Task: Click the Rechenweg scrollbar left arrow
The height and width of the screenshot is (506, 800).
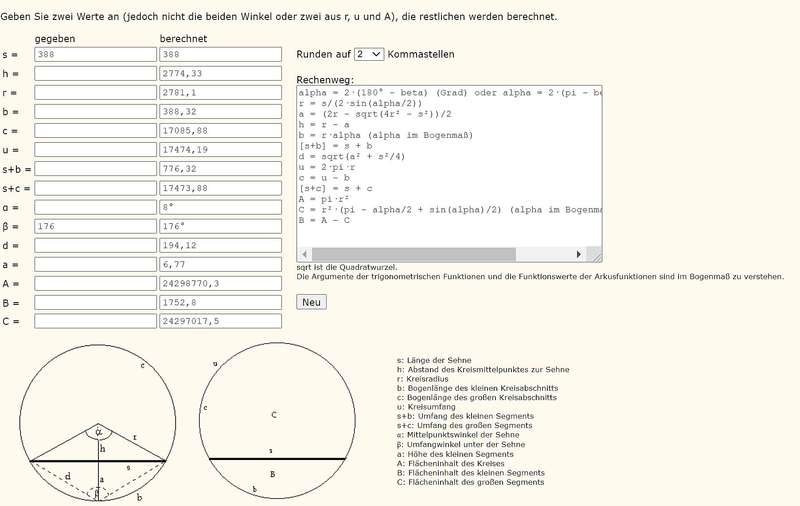Action: (x=305, y=254)
